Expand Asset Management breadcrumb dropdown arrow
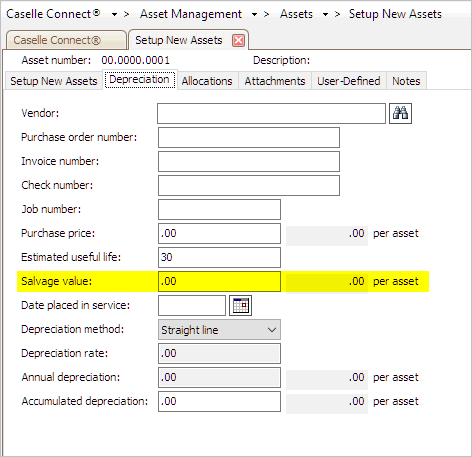Image resolution: width=472 pixels, height=457 pixels. click(x=254, y=14)
